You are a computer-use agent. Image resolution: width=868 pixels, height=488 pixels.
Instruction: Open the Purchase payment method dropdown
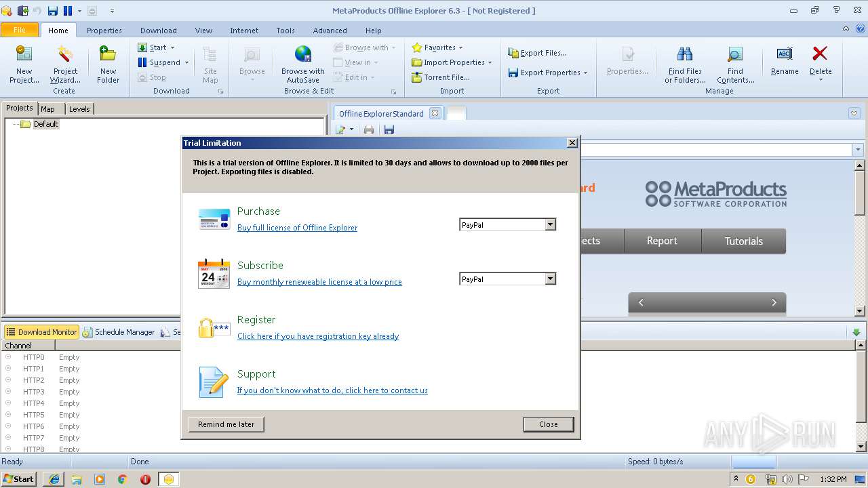(x=551, y=224)
